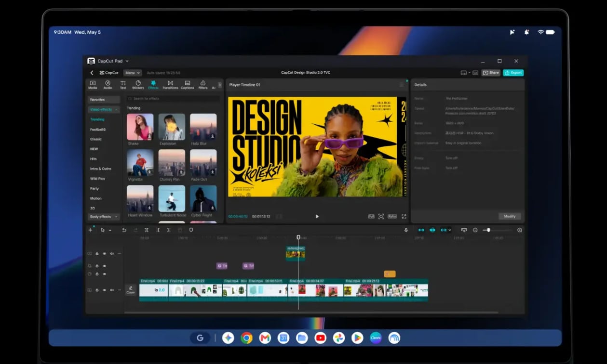Select the Intro & Outro category

[101, 169]
